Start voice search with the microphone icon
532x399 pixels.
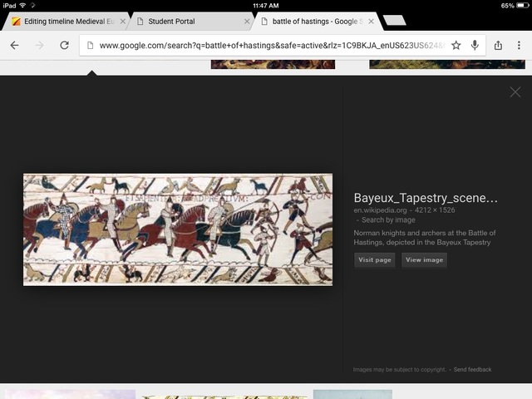[475, 45]
